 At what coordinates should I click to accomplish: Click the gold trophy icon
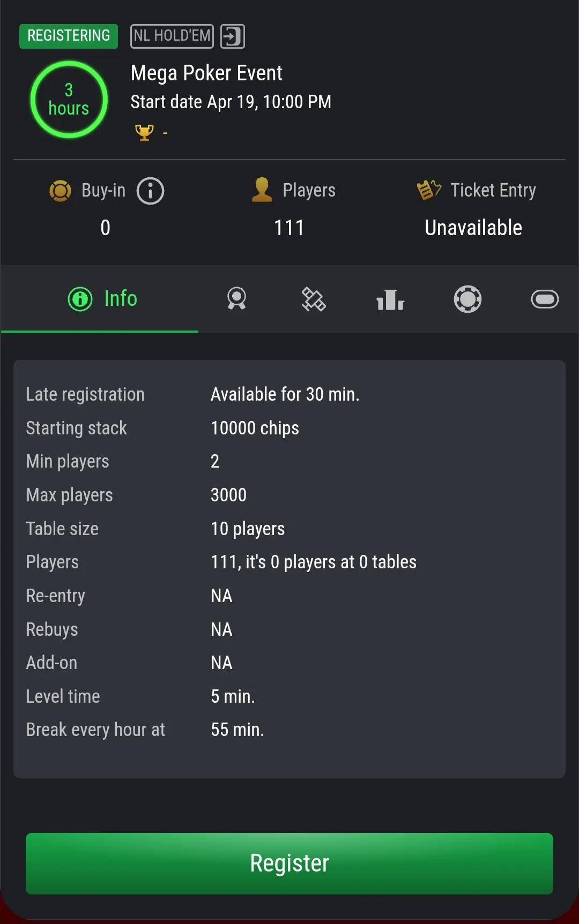tap(144, 132)
